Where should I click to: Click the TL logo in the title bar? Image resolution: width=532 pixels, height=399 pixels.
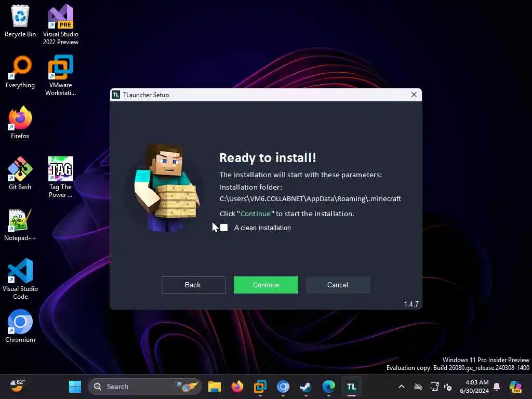[x=116, y=95]
